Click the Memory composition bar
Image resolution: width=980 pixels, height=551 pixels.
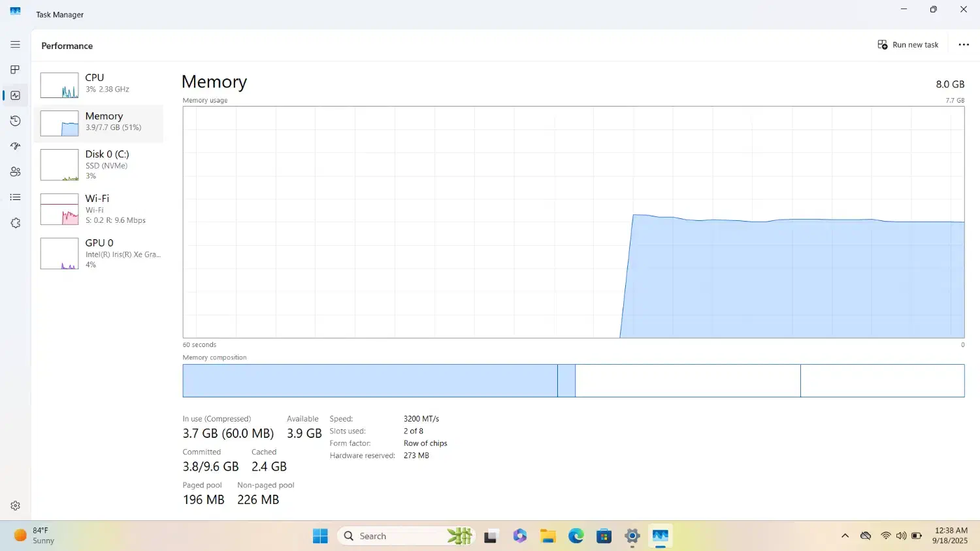tap(573, 380)
